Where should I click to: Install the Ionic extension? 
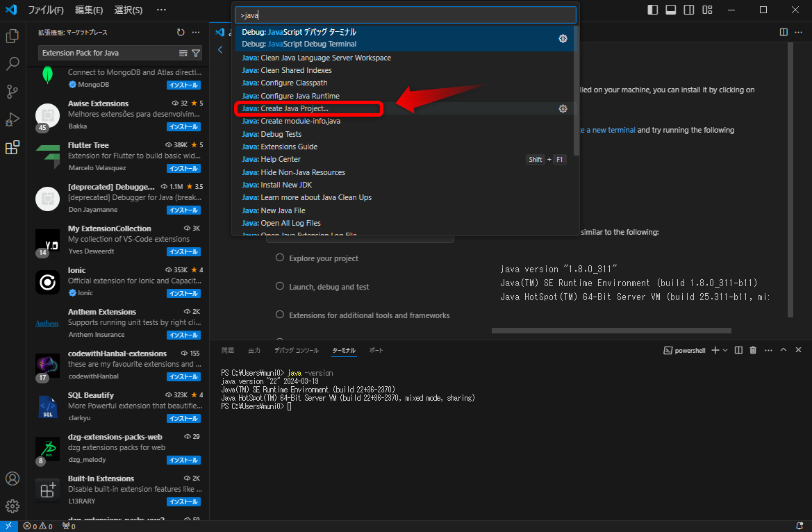click(184, 293)
